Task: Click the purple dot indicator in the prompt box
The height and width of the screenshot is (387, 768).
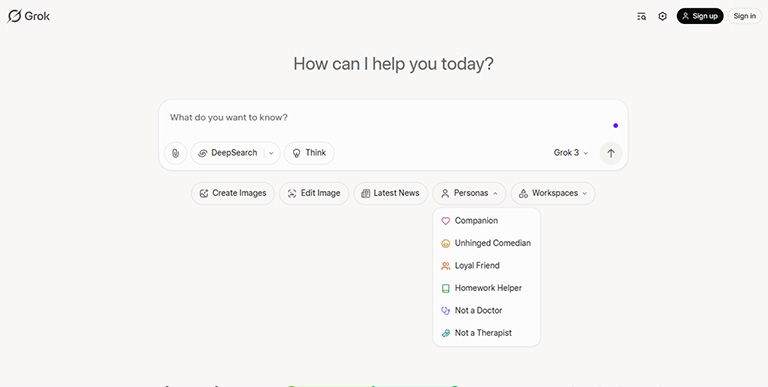Action: (x=616, y=126)
